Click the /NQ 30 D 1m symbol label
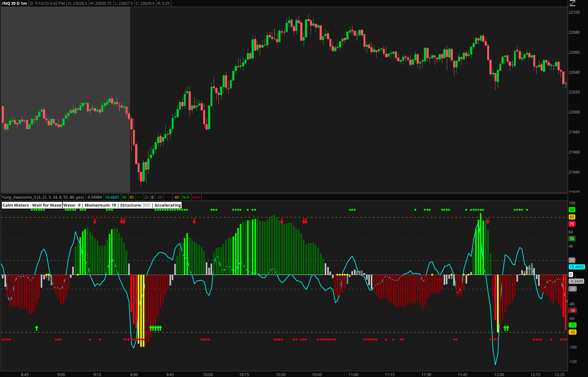The image size is (588, 377). pyautogui.click(x=14, y=3)
